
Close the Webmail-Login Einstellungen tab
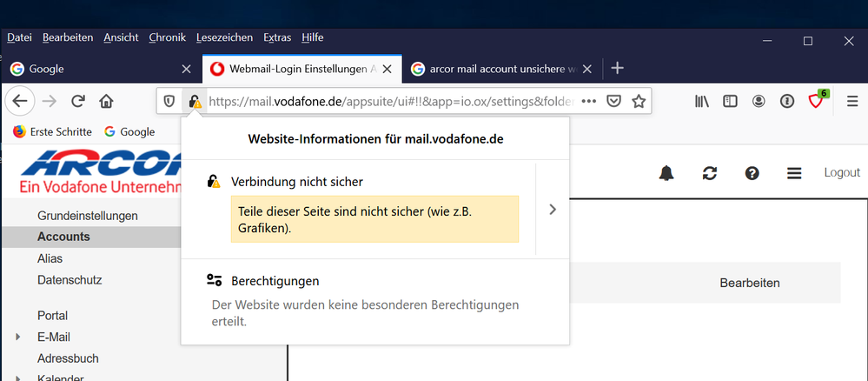coord(388,70)
